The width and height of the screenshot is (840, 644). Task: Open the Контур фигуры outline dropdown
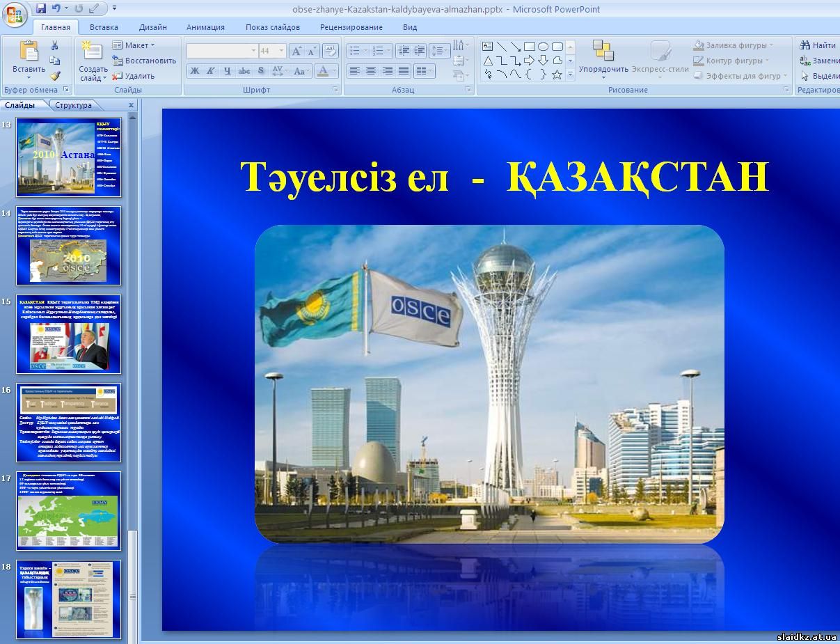pos(731,61)
